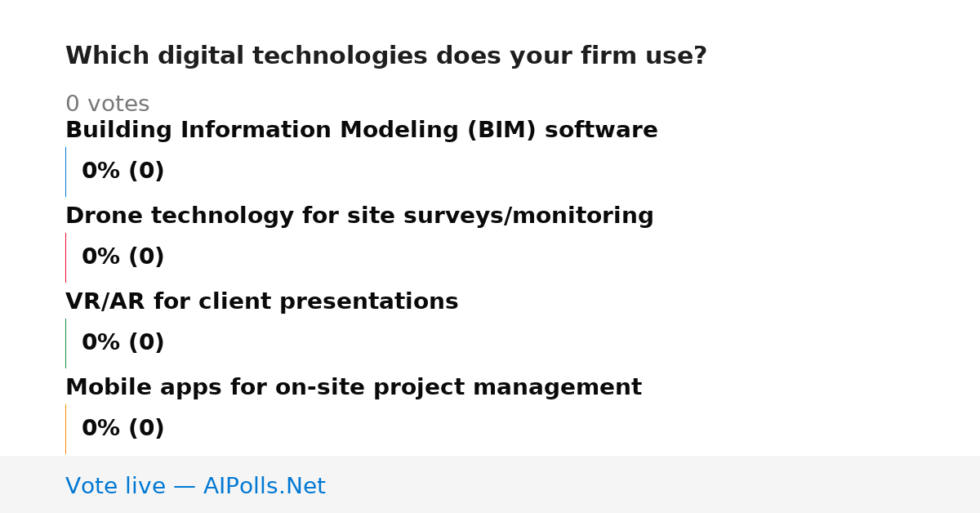Click the 0% (0) under BIM software

tap(122, 172)
